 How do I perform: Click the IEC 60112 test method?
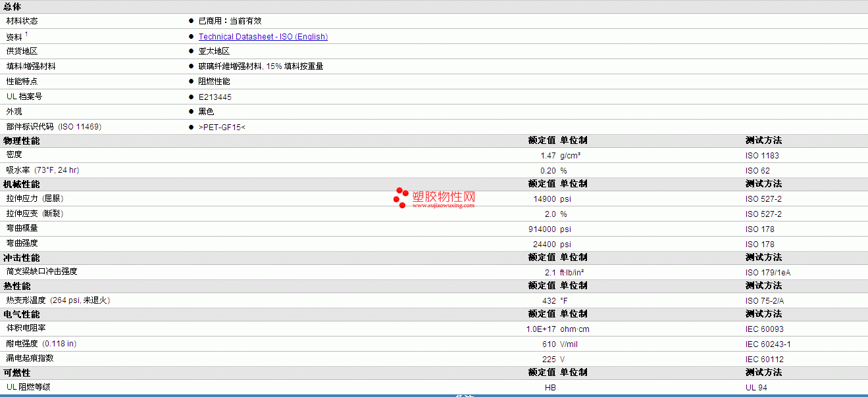click(x=765, y=360)
